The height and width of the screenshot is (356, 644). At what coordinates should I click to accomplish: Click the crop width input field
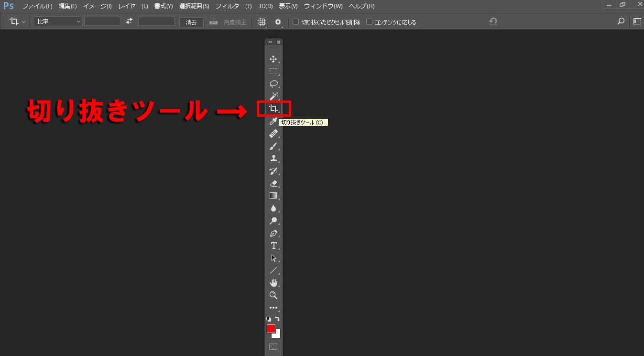(102, 22)
